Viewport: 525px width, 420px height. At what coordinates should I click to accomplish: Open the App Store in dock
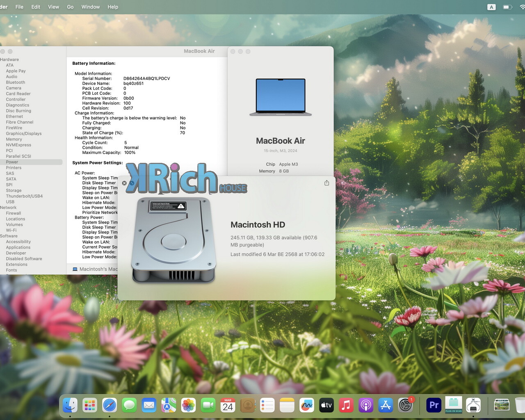(386, 405)
